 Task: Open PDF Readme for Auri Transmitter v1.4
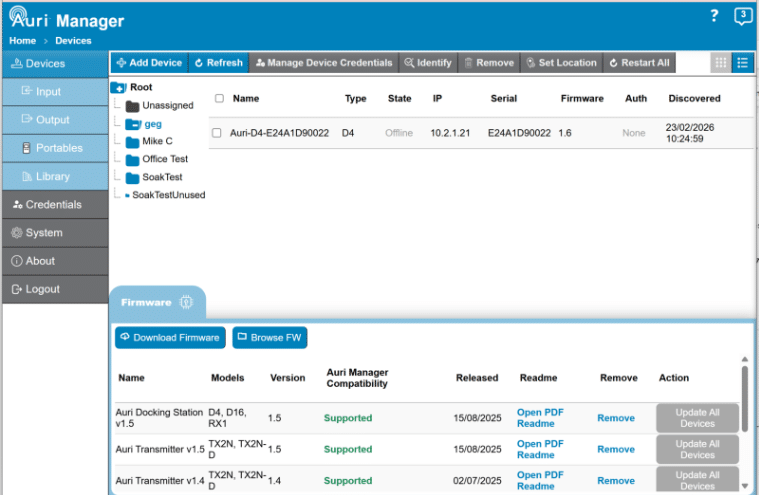pyautogui.click(x=540, y=481)
